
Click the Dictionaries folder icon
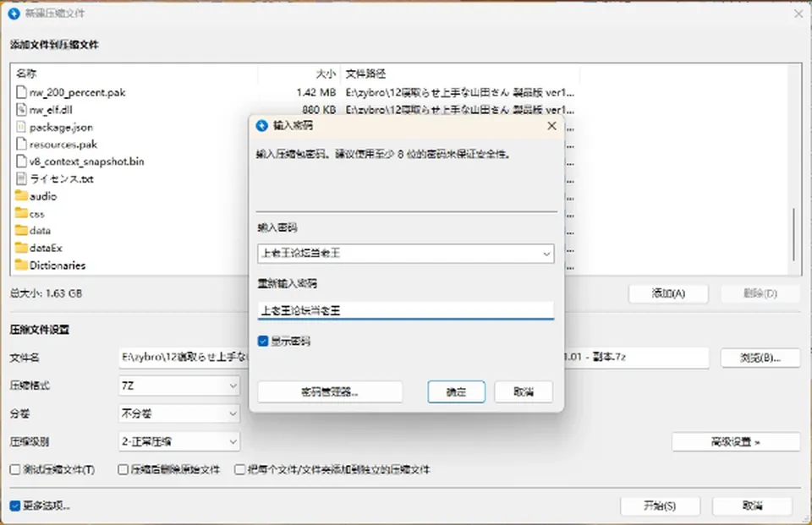click(x=21, y=265)
